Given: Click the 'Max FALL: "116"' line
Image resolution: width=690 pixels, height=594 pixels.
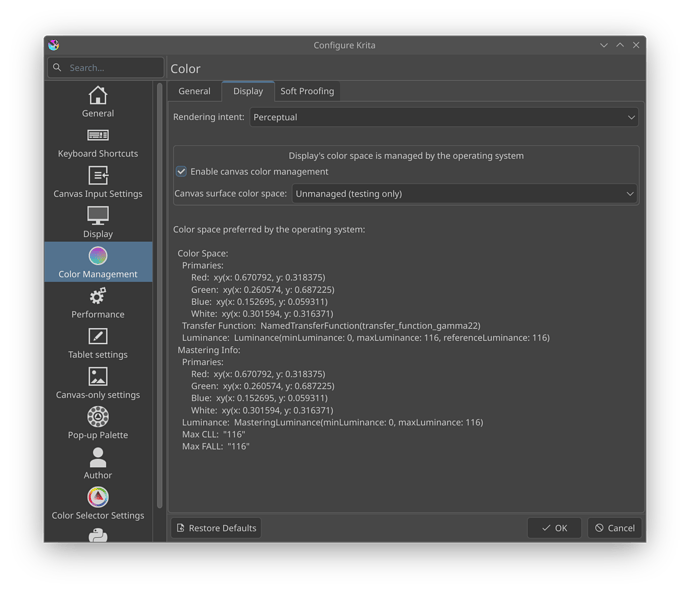Looking at the screenshot, I should click(216, 446).
